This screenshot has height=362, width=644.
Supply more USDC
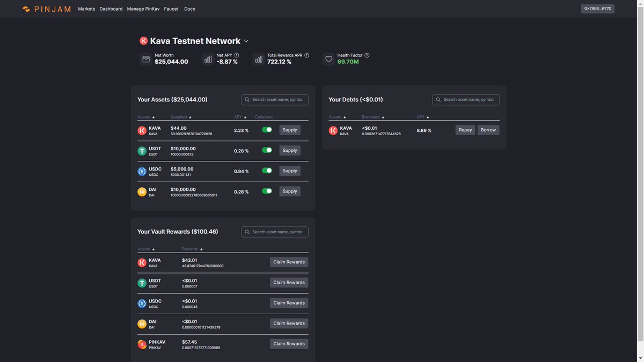(290, 171)
